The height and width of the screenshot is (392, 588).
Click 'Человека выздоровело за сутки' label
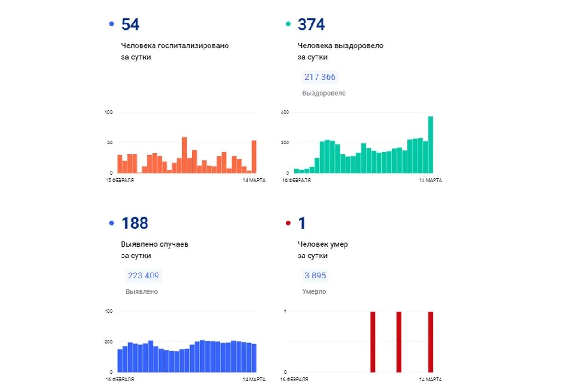click(x=340, y=51)
